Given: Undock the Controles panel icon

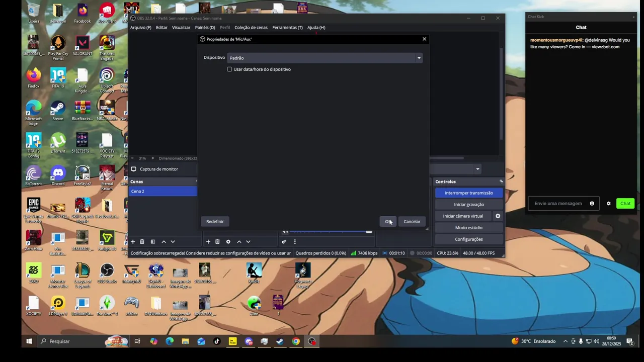Looking at the screenshot, I should (501, 182).
